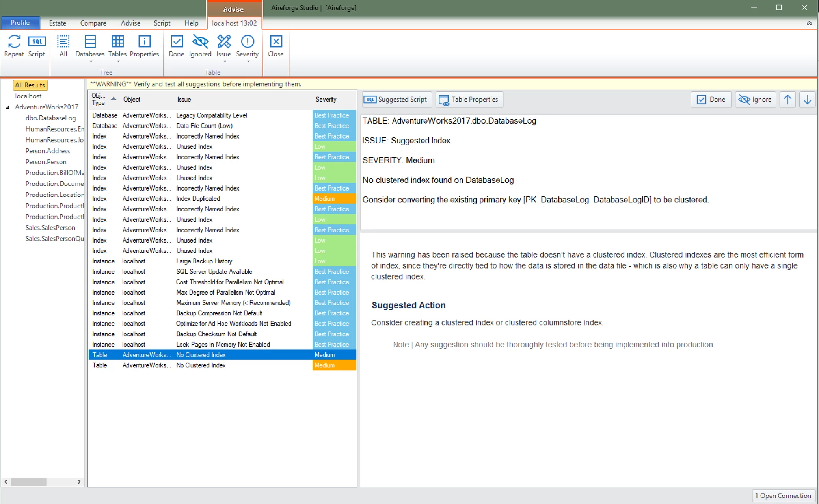The image size is (819, 504).
Task: Move to previous result with up arrow
Action: [787, 100]
